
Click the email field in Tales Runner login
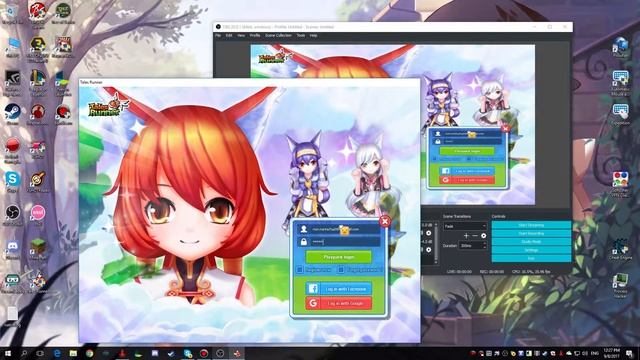coord(339,229)
